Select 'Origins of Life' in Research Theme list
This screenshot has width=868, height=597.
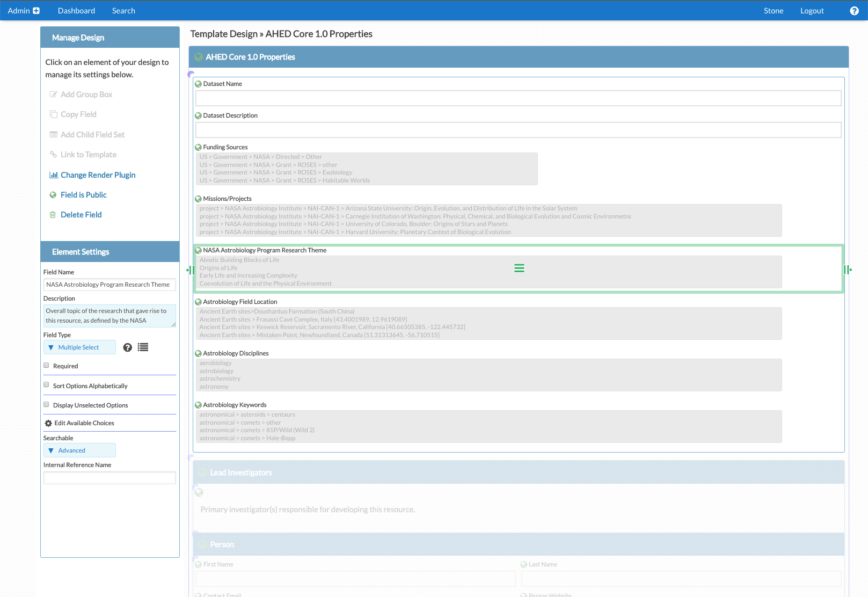[x=218, y=268]
